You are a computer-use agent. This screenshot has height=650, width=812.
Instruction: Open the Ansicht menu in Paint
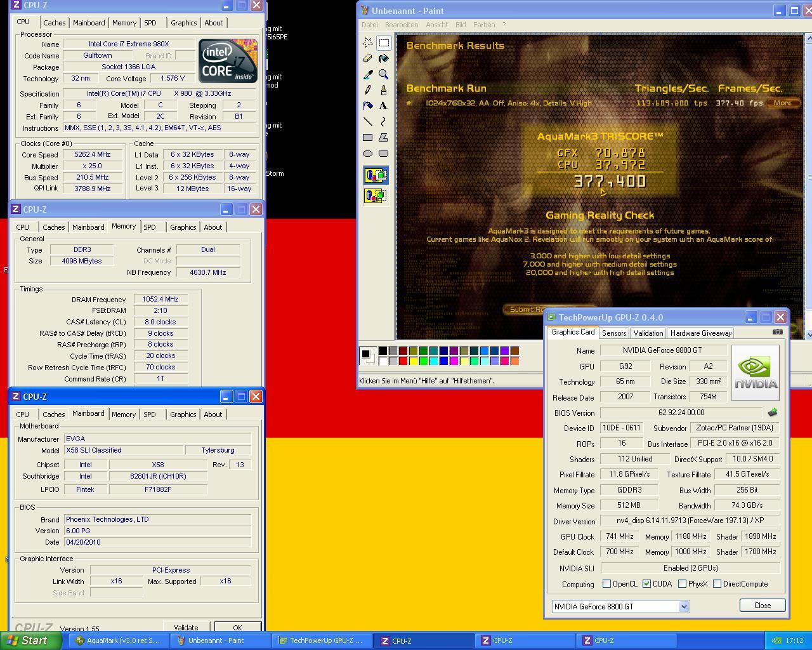click(x=437, y=25)
